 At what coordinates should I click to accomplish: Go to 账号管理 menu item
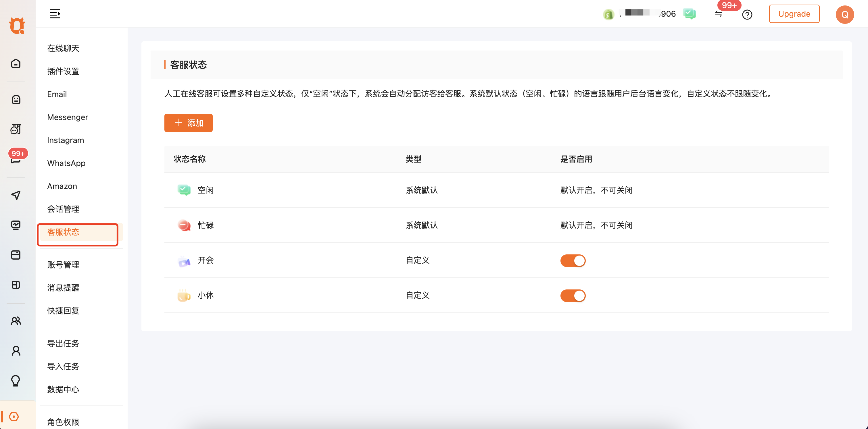click(x=63, y=265)
